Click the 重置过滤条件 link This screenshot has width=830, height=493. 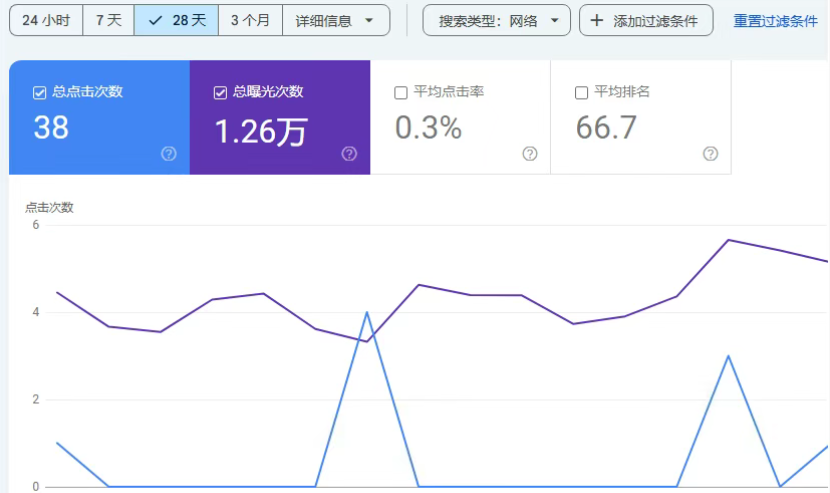click(775, 21)
